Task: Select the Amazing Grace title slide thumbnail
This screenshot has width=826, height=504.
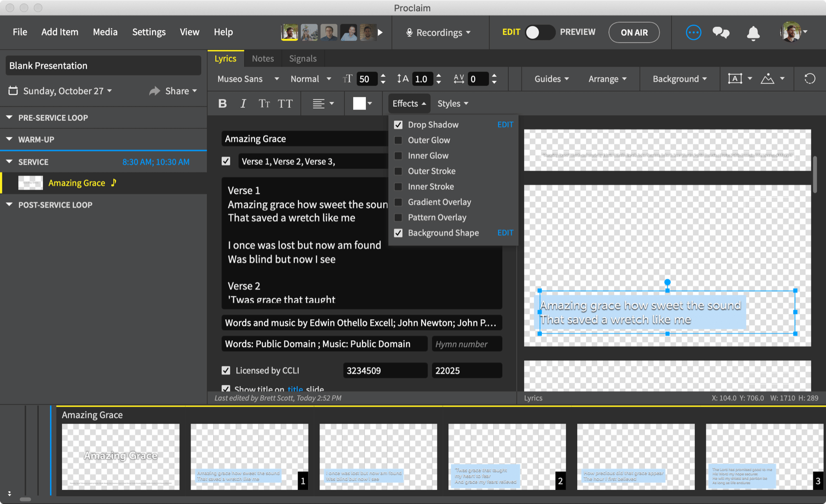Action: coord(120,456)
